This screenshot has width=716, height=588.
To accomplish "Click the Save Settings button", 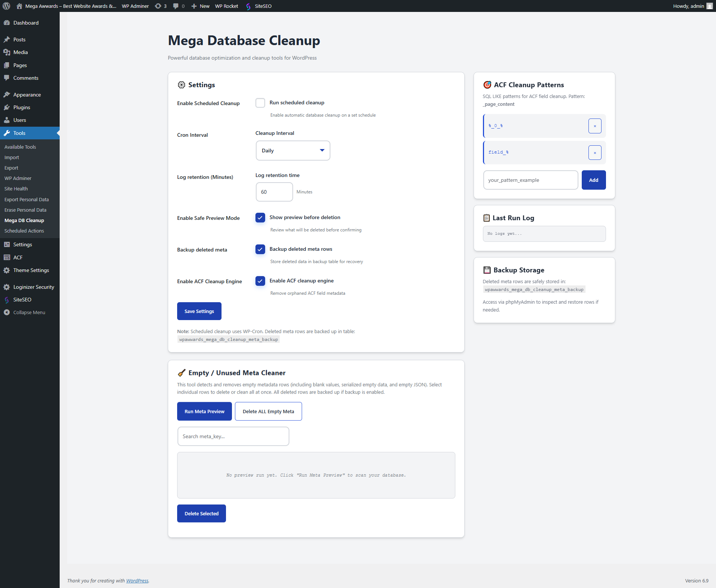I will (199, 311).
